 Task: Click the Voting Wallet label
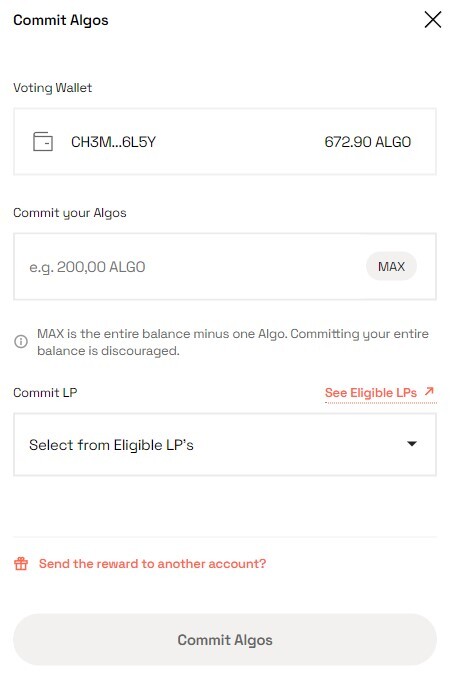pyautogui.click(x=52, y=88)
